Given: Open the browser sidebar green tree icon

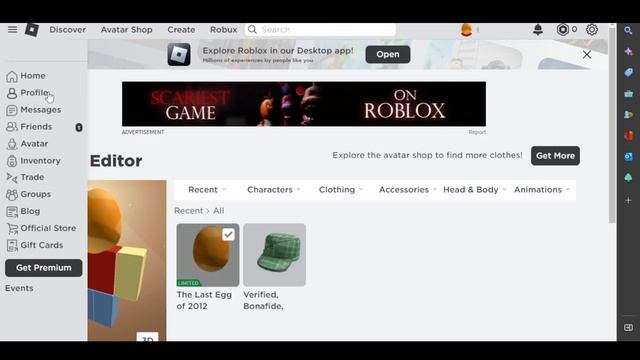Looking at the screenshot, I should tap(628, 178).
